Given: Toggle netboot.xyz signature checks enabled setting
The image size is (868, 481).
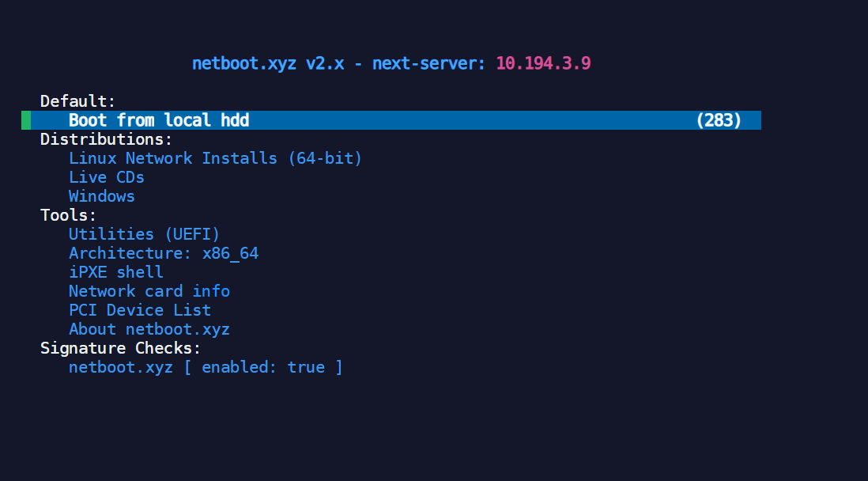Looking at the screenshot, I should (x=206, y=367).
